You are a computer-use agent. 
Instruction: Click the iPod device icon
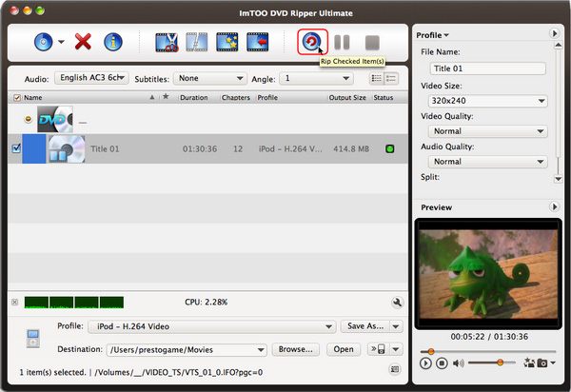33,339
